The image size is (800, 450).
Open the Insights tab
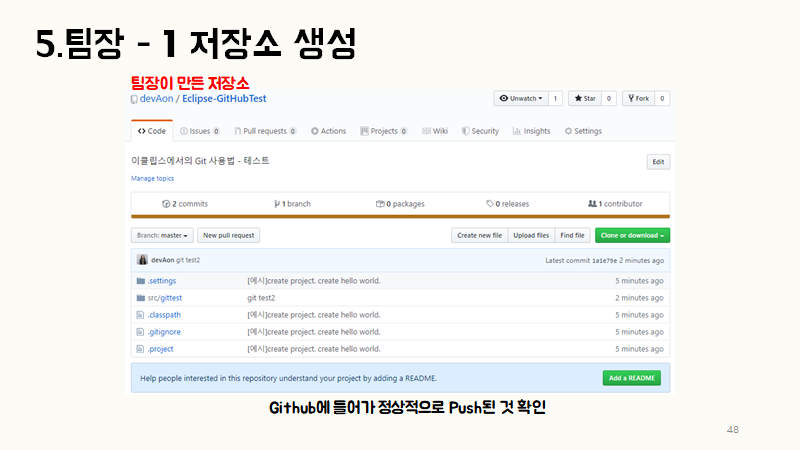coord(532,131)
